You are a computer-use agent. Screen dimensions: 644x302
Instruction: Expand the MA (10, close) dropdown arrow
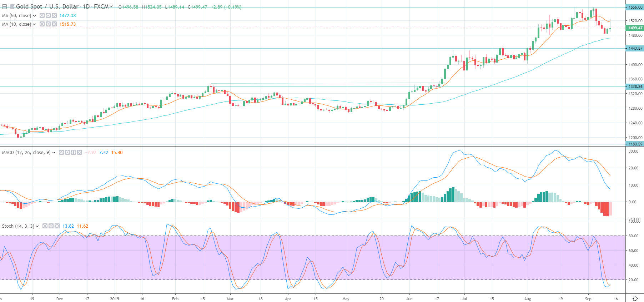click(35, 24)
